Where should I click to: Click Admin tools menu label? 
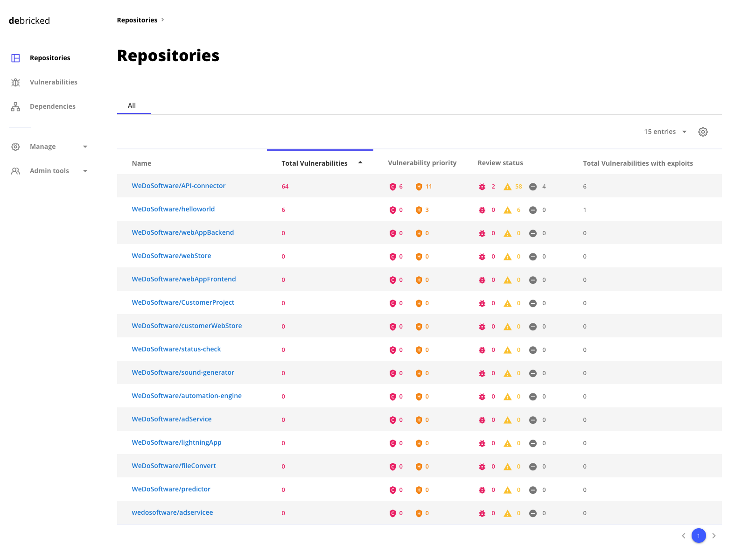click(49, 171)
